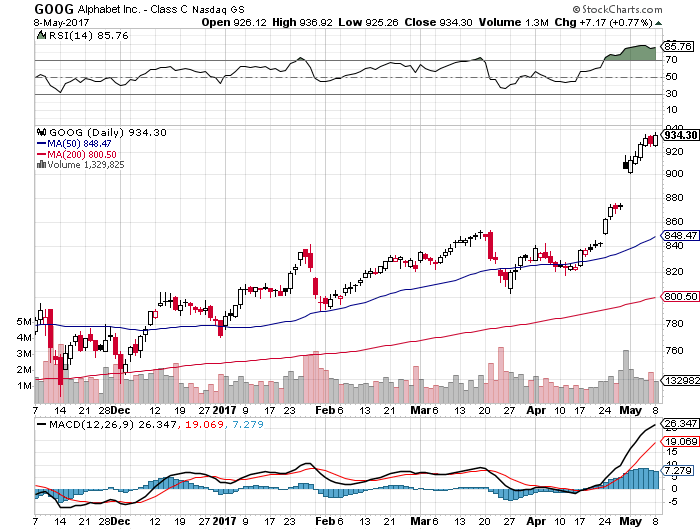Click the 'MA(200) 800.50' legend text
This screenshot has width=700, height=530.
82,154
